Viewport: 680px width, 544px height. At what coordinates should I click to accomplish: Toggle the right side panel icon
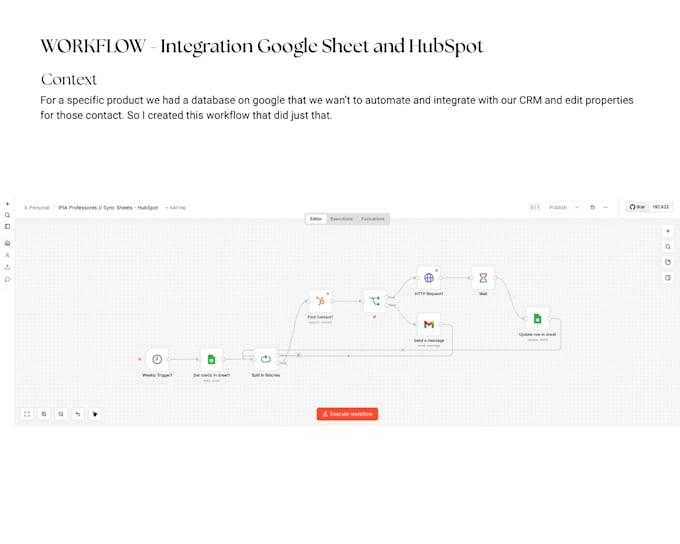[x=668, y=278]
